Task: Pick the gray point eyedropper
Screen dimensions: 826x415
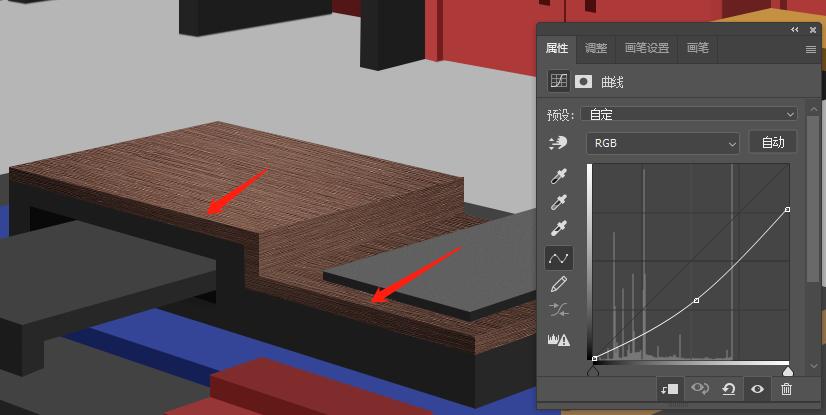Action: (x=558, y=203)
